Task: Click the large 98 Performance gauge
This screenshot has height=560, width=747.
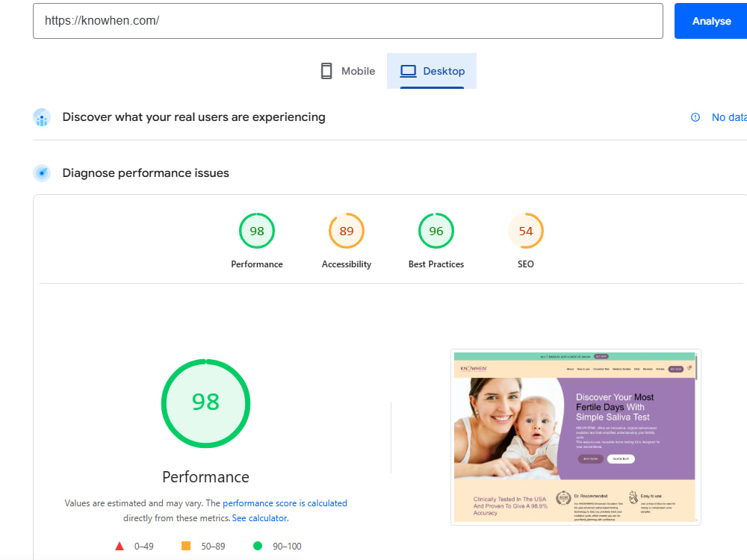Action: tap(206, 403)
